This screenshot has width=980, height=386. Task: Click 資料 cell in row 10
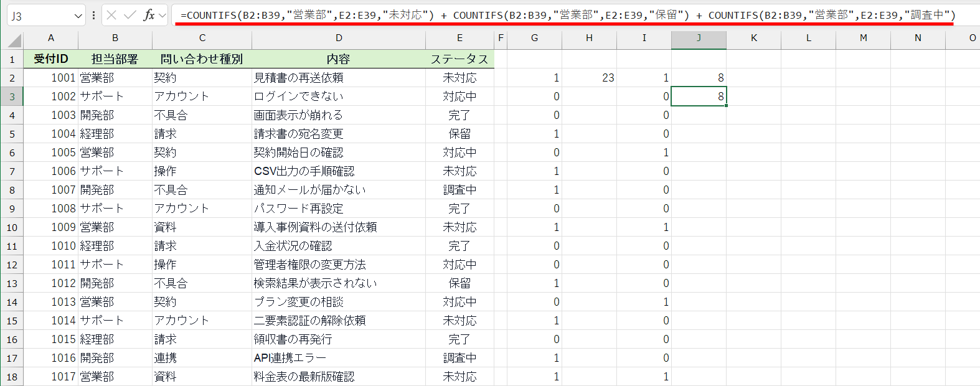tap(202, 227)
